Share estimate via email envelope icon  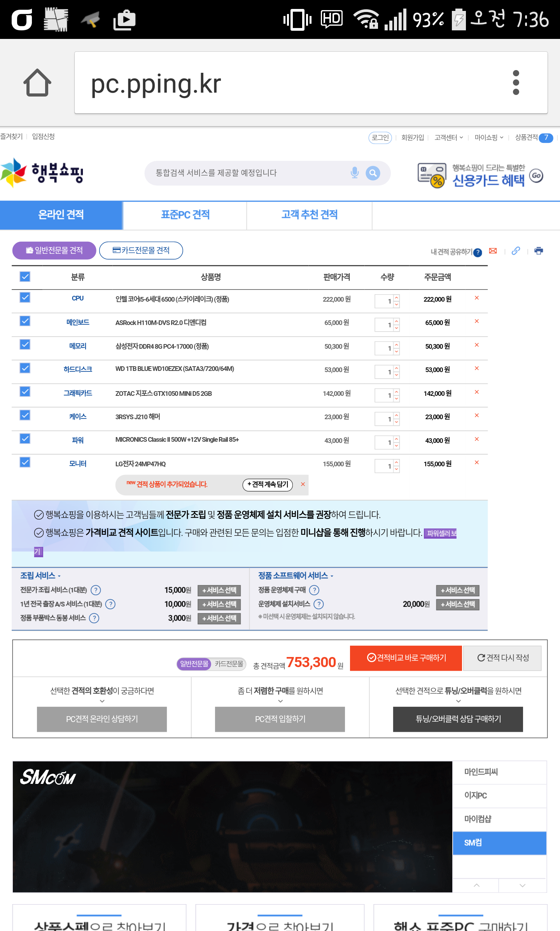(493, 251)
